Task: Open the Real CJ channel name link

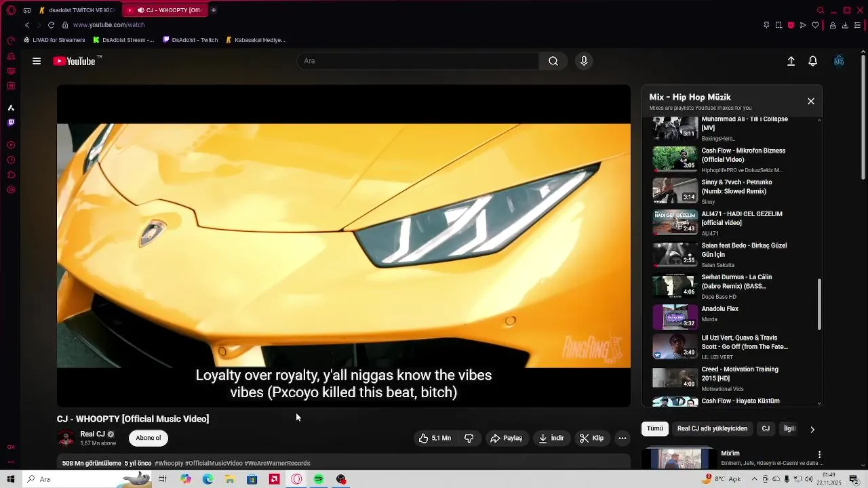Action: pos(92,434)
